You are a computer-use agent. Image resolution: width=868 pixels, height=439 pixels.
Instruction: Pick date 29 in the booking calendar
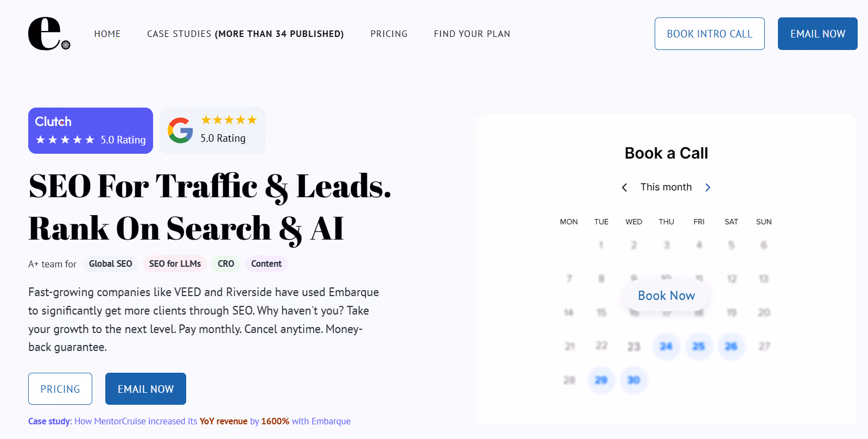click(x=601, y=380)
